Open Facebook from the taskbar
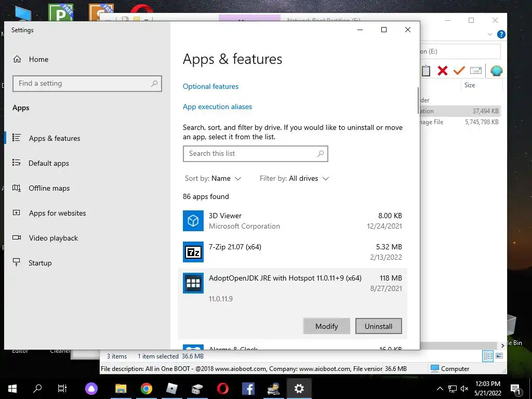 (248, 389)
